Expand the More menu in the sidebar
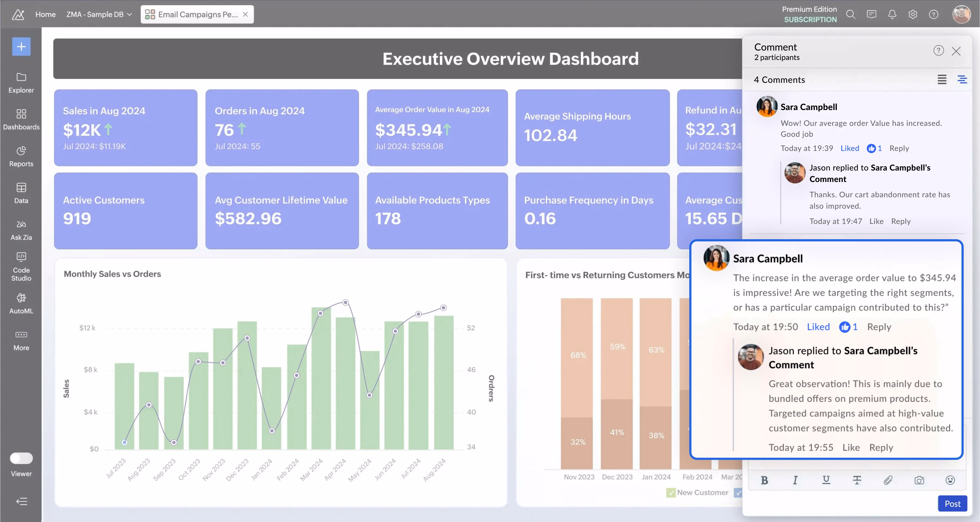980x522 pixels. 21,340
